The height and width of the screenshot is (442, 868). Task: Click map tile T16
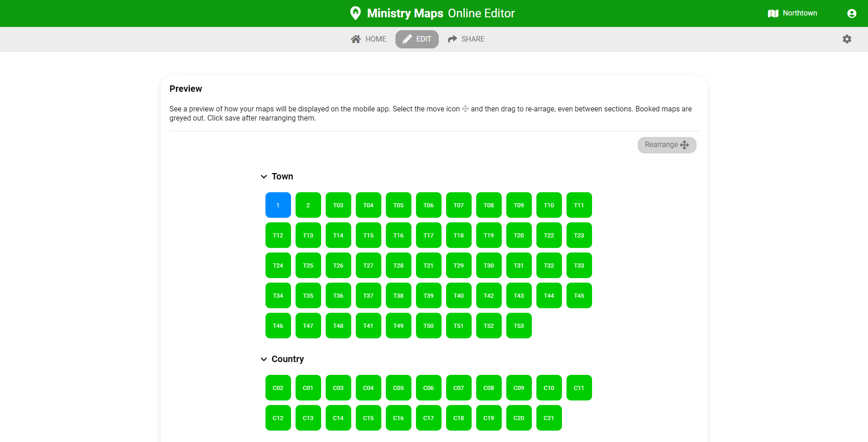click(399, 235)
